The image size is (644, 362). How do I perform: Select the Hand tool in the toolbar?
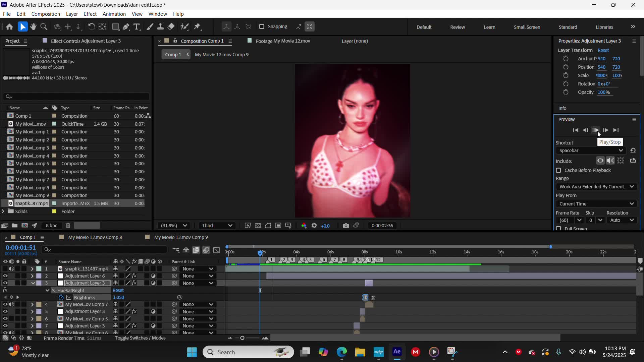tap(33, 26)
